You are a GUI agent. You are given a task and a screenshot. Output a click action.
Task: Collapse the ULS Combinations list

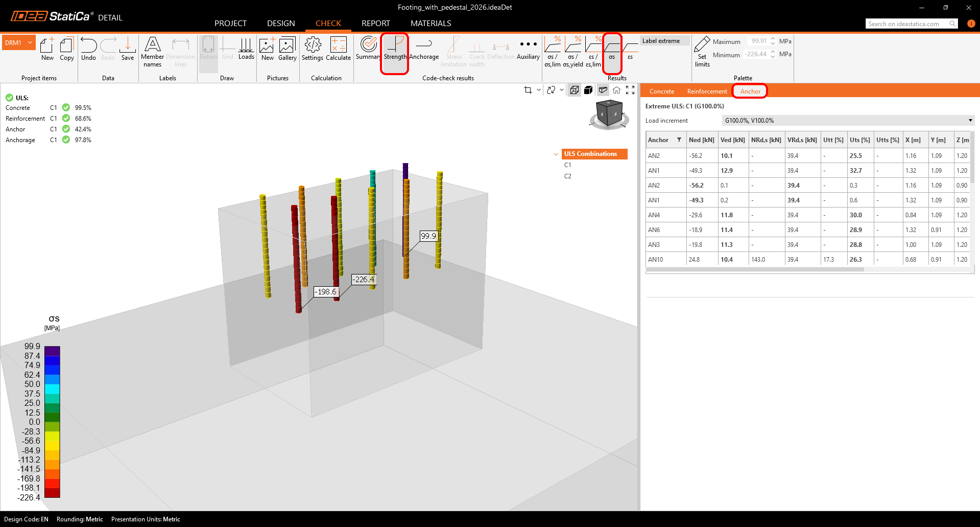point(556,154)
